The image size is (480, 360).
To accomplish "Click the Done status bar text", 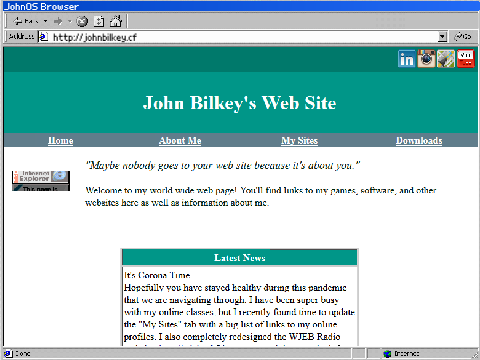I will [x=22, y=353].
